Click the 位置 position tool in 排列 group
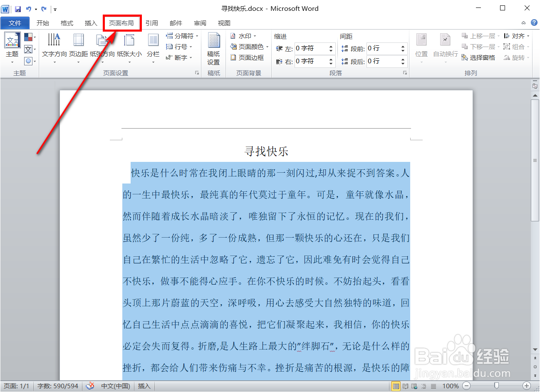 [421, 47]
